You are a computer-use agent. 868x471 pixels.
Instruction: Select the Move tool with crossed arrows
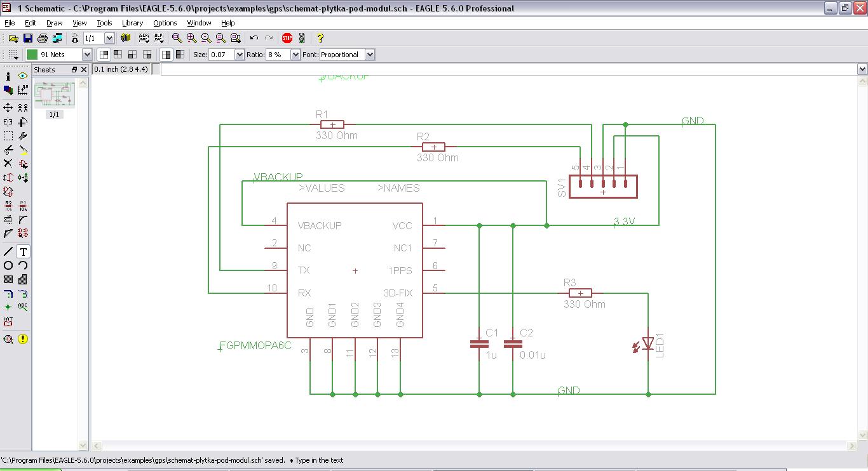point(8,108)
